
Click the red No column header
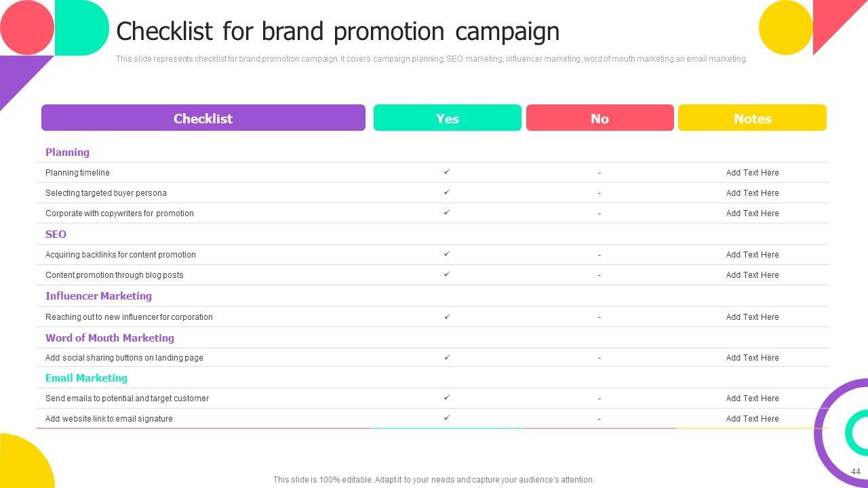point(599,118)
